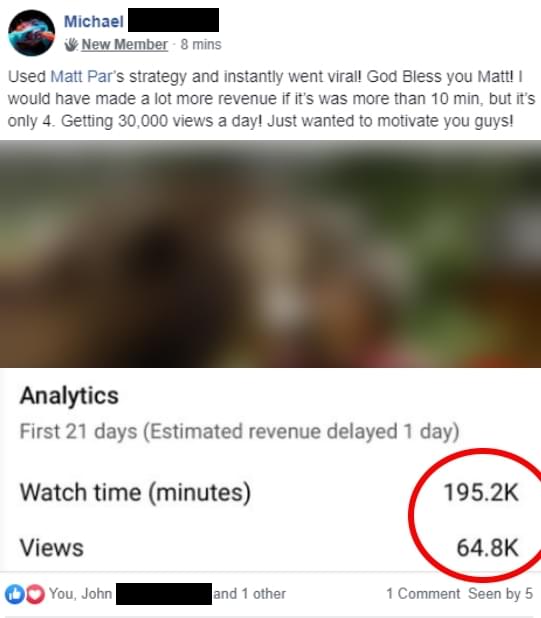Open the 1 Comment link

pyautogui.click(x=423, y=594)
